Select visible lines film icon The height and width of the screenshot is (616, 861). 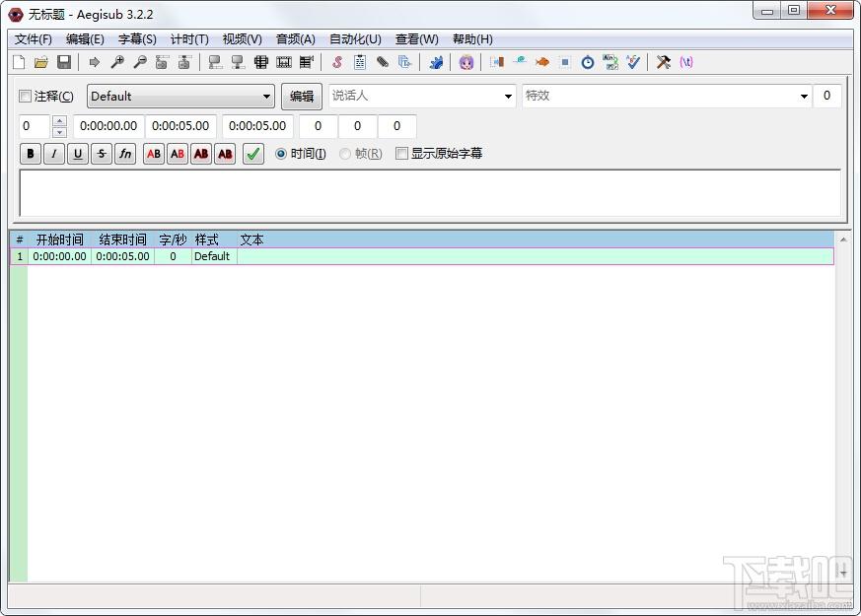260,62
